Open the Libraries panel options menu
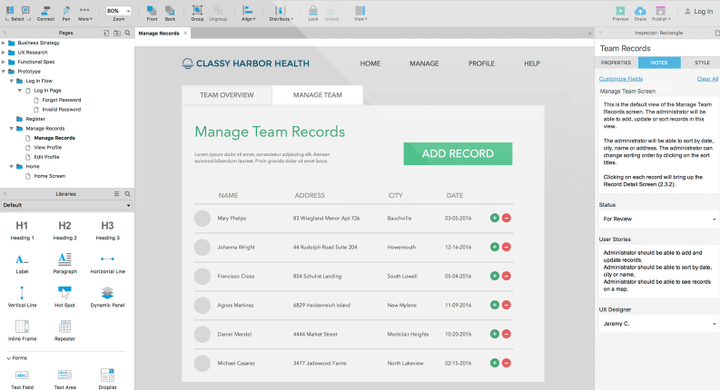720x390 pixels. 117,194
